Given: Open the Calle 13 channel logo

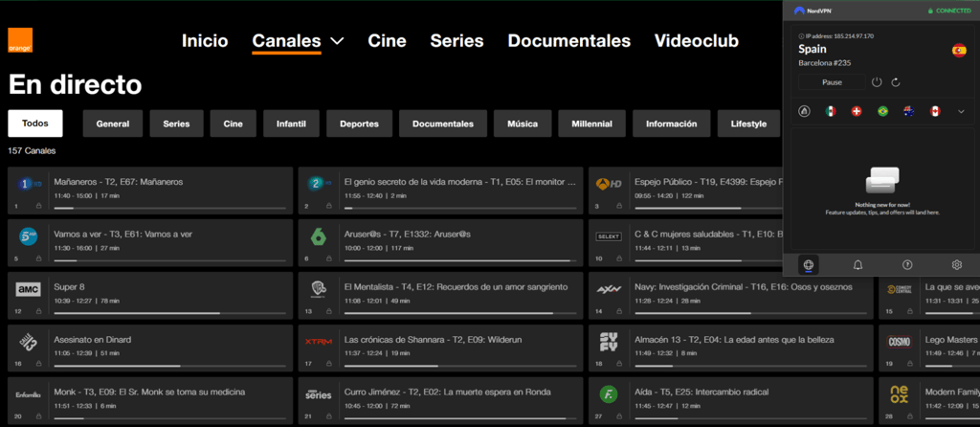Looking at the screenshot, I should [x=28, y=342].
